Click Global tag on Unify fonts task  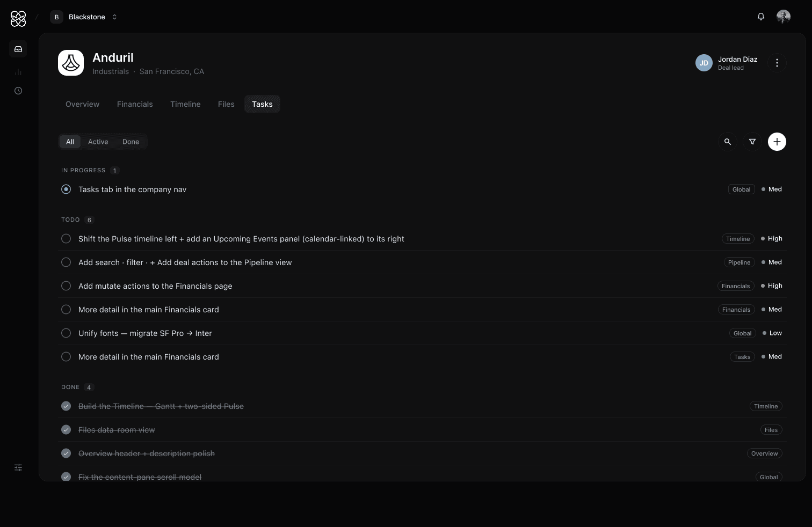click(x=742, y=333)
